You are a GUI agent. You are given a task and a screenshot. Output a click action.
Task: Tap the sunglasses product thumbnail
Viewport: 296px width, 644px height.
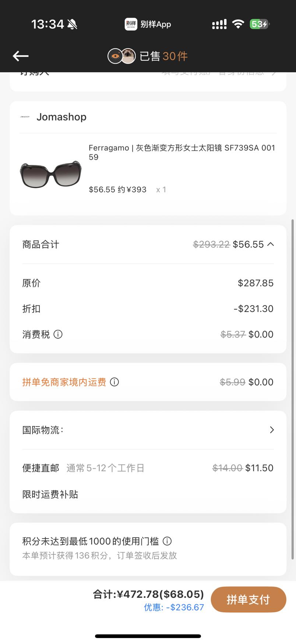51,174
